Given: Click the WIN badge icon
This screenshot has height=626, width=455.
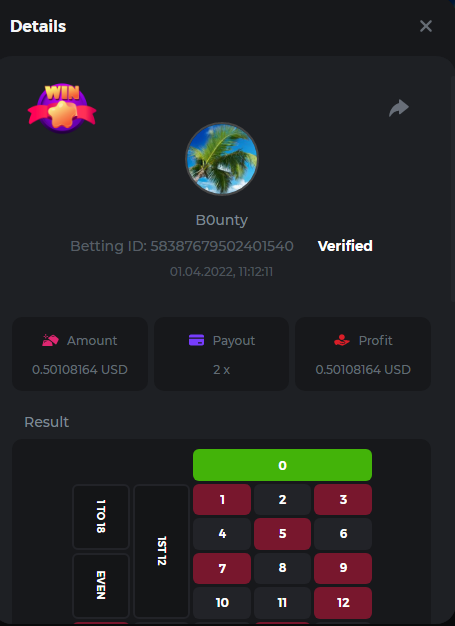Looking at the screenshot, I should point(62,108).
